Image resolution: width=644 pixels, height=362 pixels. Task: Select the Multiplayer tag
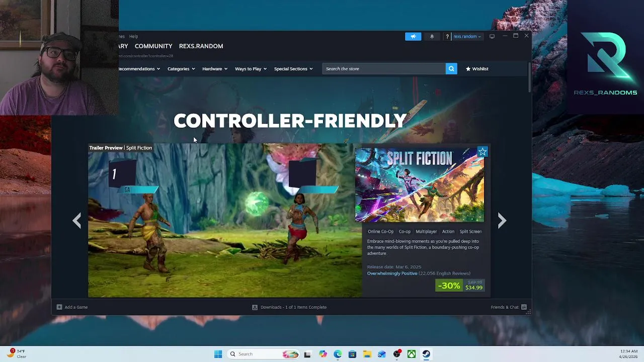(426, 232)
